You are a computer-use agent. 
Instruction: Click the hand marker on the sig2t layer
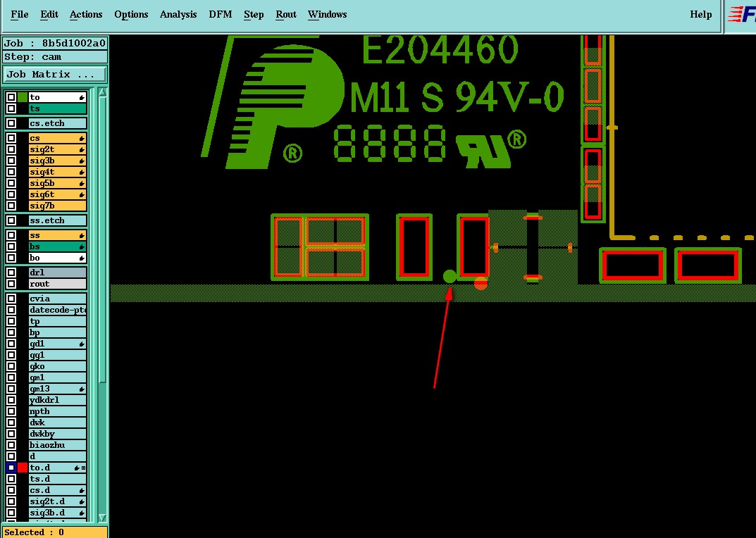(82, 149)
